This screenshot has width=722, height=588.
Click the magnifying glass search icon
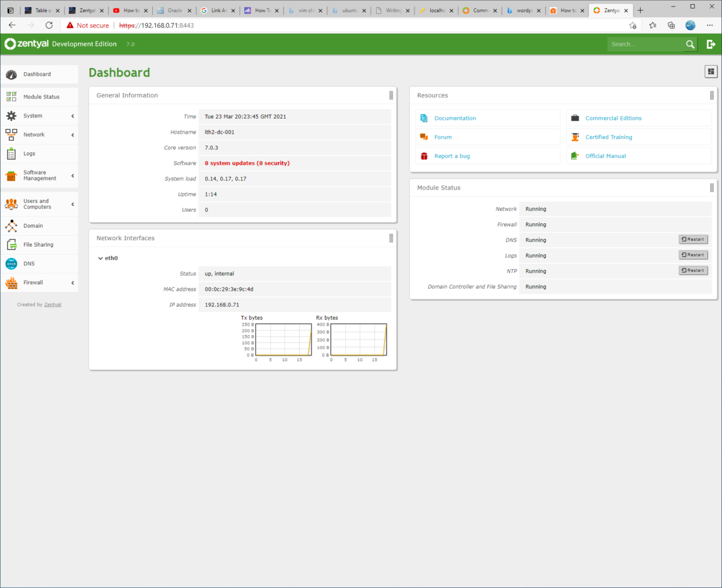(690, 44)
